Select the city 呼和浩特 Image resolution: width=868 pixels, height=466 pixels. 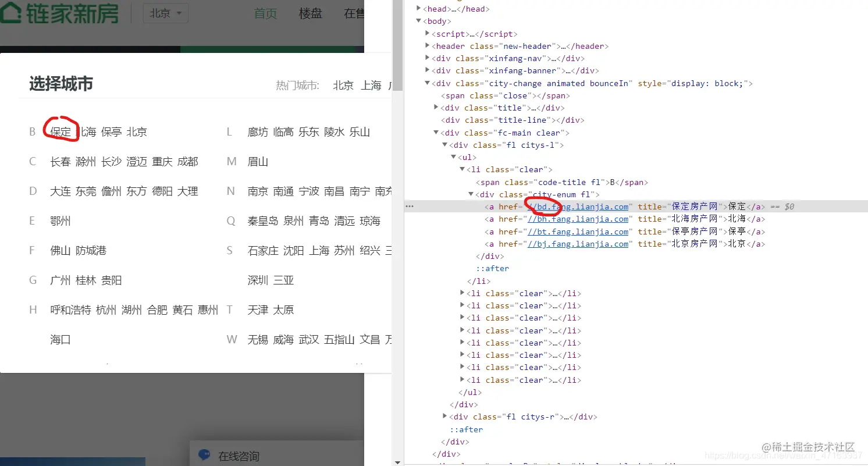(x=71, y=310)
